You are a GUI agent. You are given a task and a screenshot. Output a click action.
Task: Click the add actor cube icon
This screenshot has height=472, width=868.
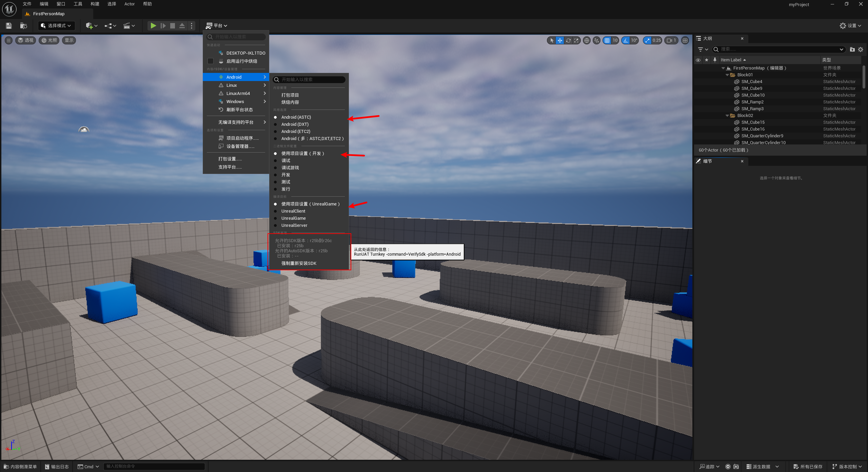tap(90, 26)
